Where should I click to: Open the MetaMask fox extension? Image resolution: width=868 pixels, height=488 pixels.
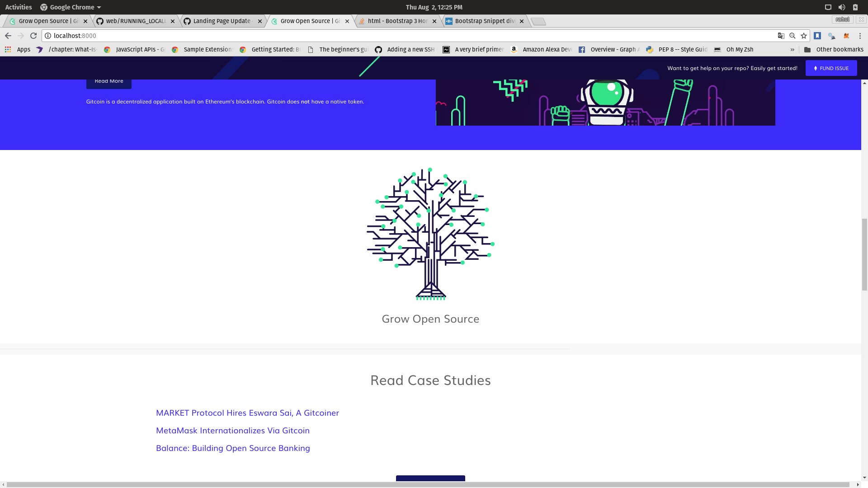click(847, 36)
